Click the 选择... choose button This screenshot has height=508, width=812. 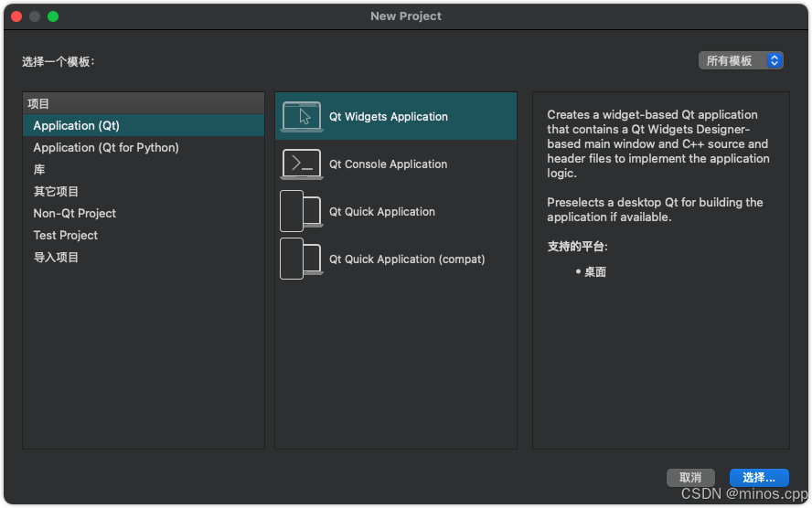(759, 477)
